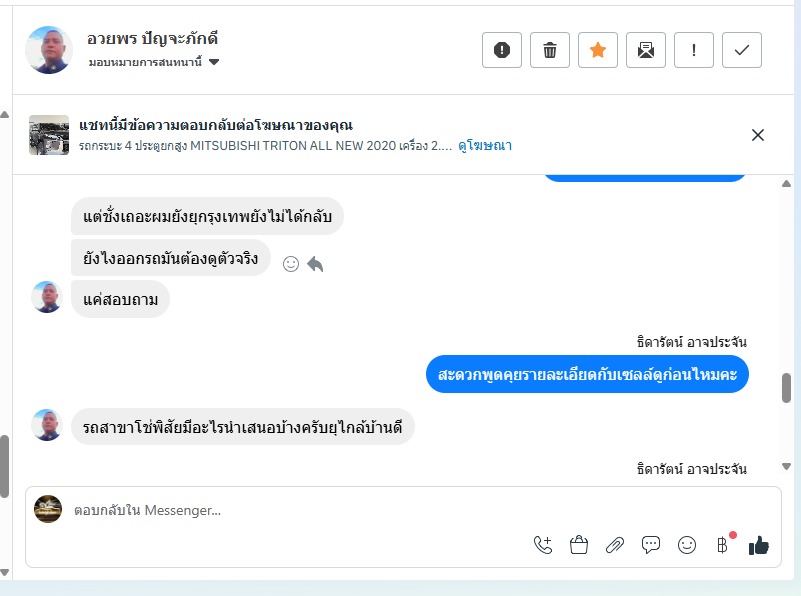Click the ดูโฆษณา link
The image size is (801, 596).
pos(485,146)
